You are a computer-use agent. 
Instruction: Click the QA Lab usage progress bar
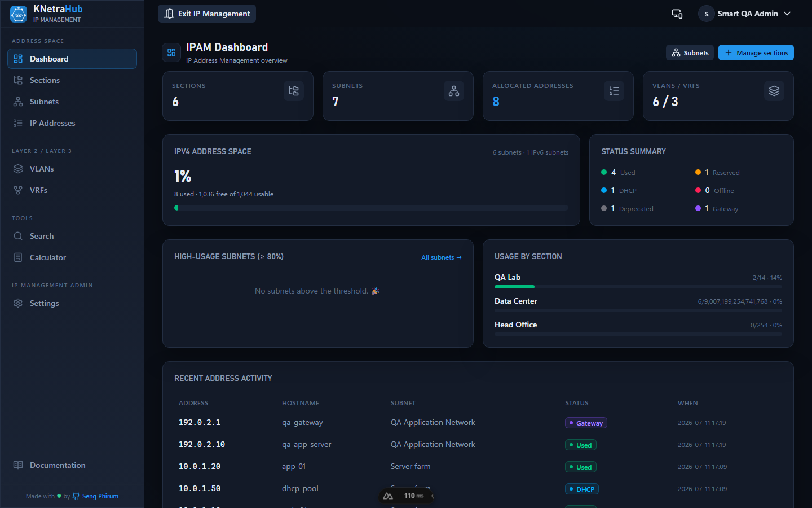point(638,287)
